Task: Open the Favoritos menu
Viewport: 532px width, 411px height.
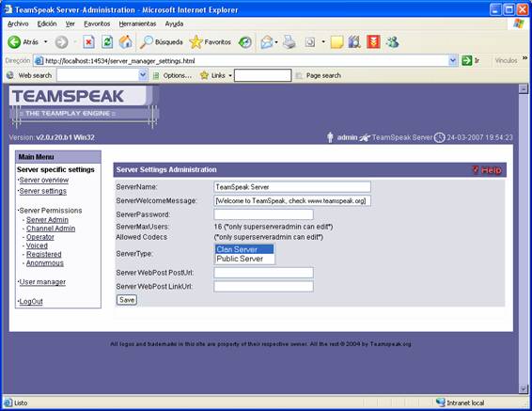Action: pos(97,24)
